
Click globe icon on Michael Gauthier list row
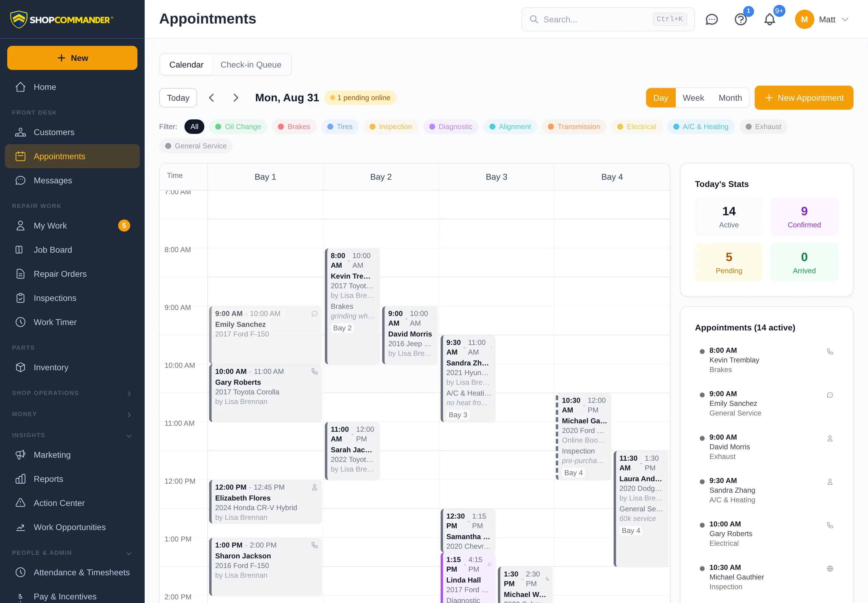(830, 569)
